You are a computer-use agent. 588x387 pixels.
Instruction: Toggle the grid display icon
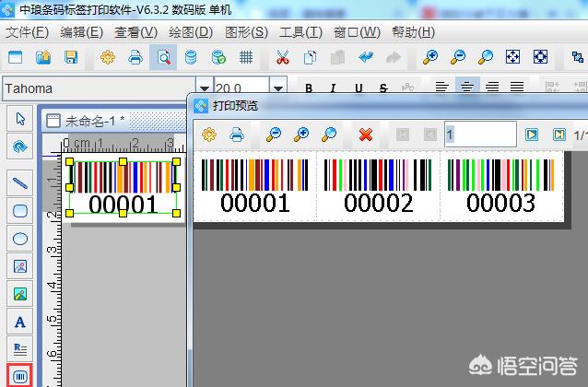coord(246,57)
